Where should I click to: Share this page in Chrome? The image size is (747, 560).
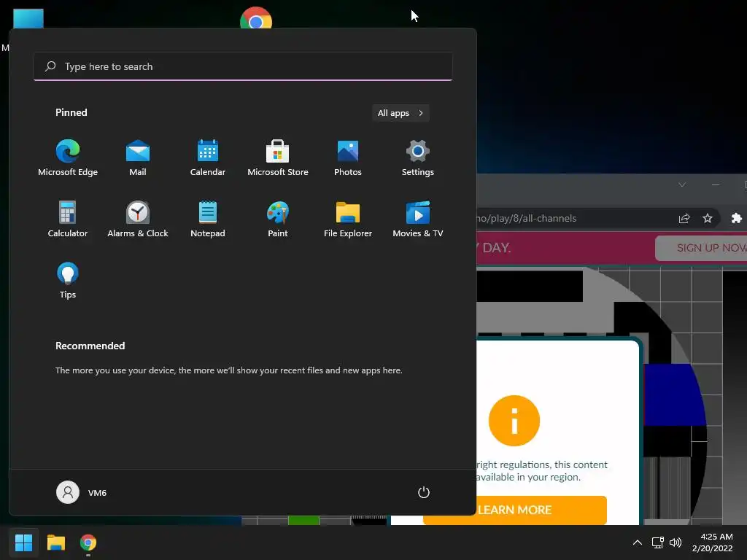684,219
